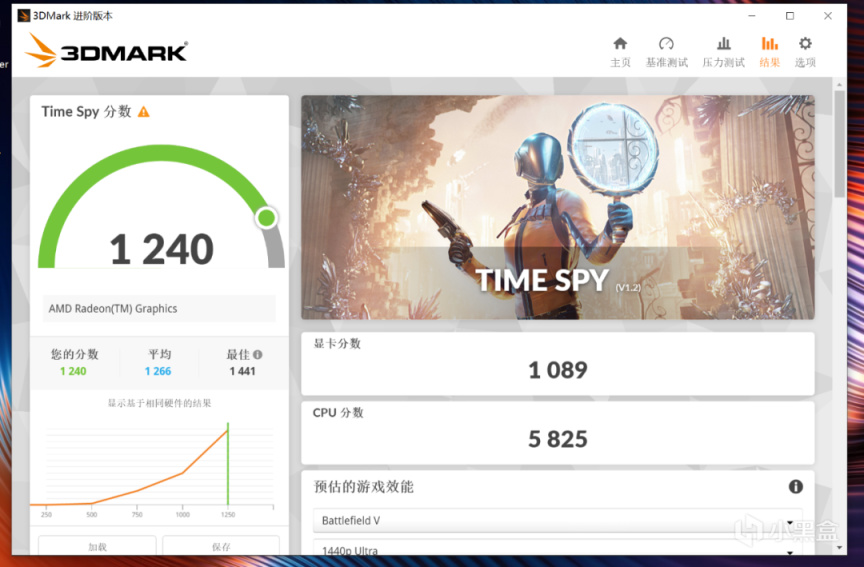Click the info icon in 预估的游戏效能
The image size is (864, 567).
click(795, 486)
